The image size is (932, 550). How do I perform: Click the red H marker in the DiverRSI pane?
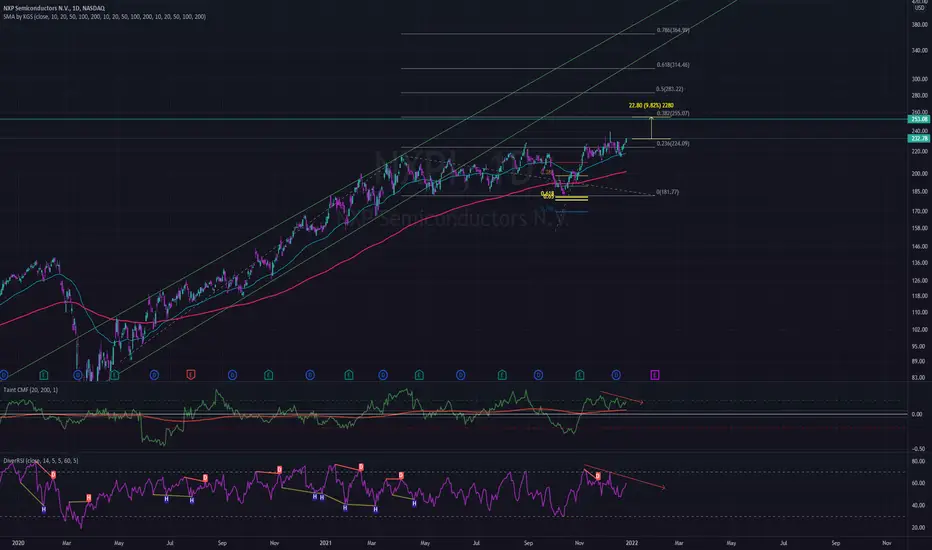(89, 498)
